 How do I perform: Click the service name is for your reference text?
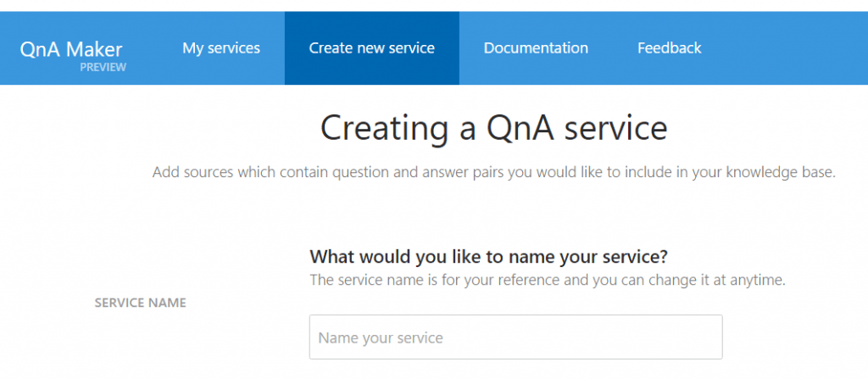click(547, 281)
